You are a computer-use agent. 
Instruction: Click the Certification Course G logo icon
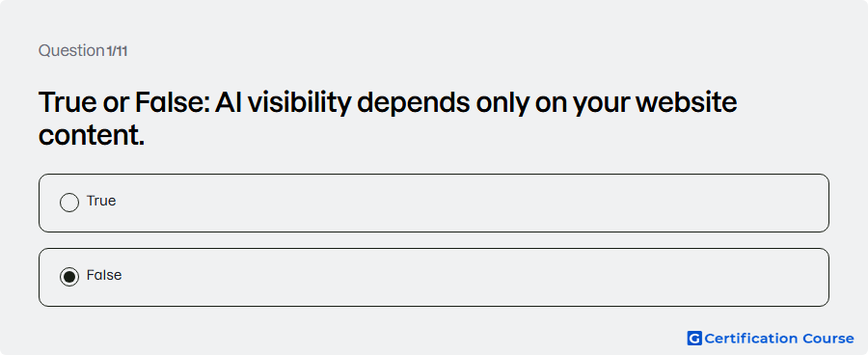coord(694,339)
